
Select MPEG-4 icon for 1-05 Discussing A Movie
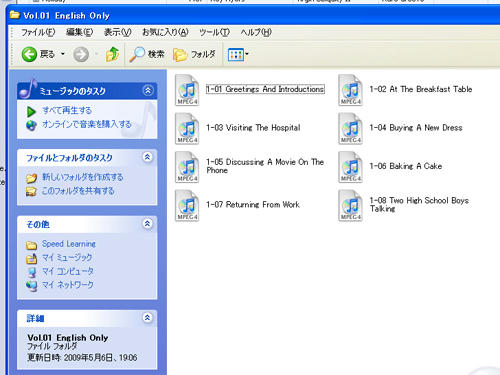(x=187, y=167)
